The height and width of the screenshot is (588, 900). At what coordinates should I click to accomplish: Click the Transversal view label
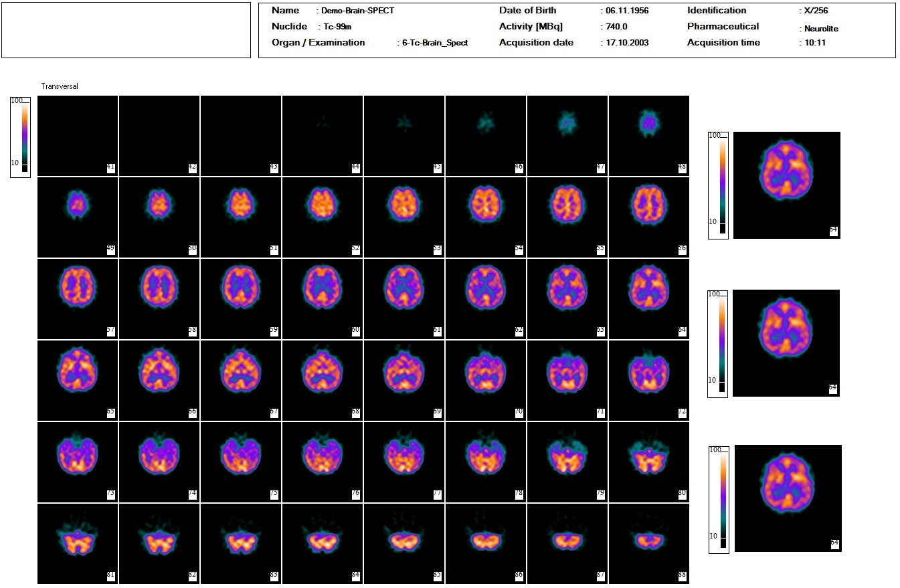tap(60, 86)
